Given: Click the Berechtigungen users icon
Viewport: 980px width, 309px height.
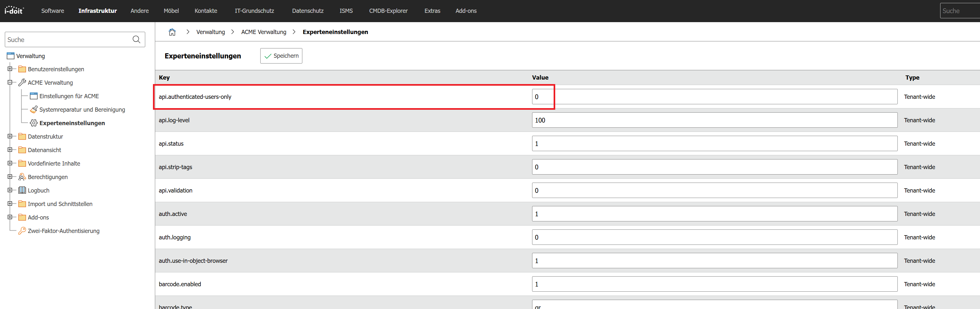Looking at the screenshot, I should tap(22, 177).
